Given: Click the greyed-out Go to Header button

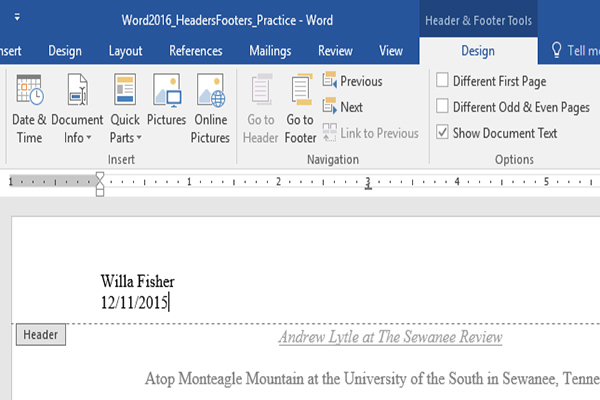Looking at the screenshot, I should (261, 109).
